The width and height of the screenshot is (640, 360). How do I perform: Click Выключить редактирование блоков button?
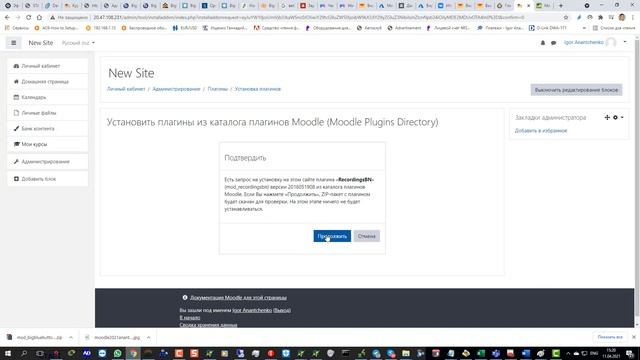[x=576, y=90]
